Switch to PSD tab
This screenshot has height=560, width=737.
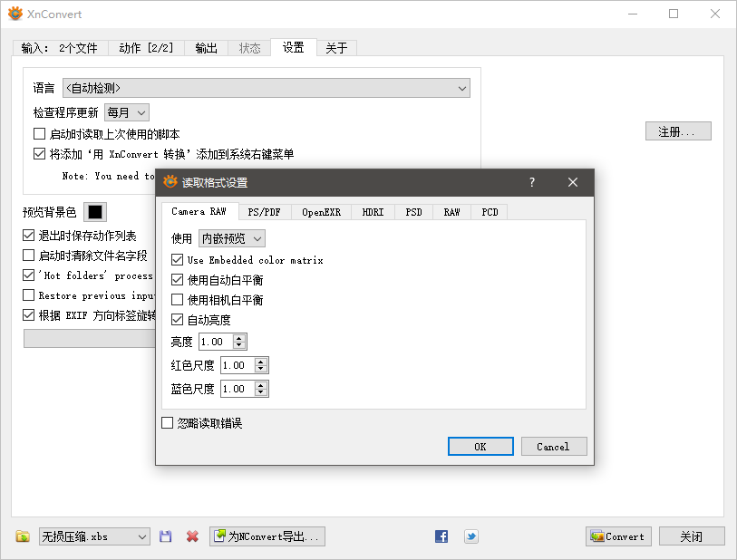click(x=413, y=212)
